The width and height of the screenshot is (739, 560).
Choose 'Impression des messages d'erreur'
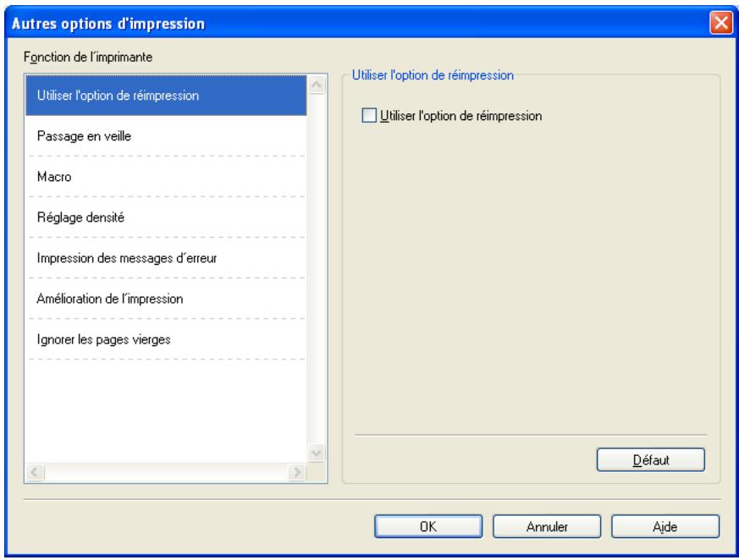point(166,258)
